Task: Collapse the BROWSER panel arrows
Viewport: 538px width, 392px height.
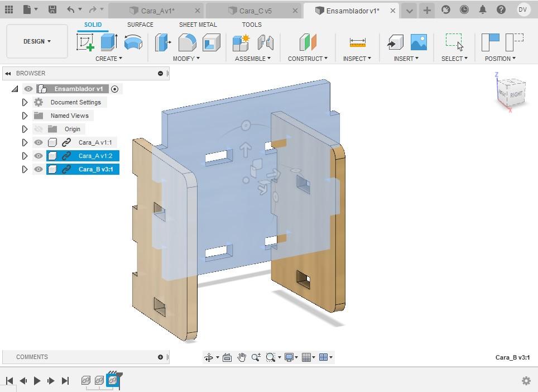Action: [8, 74]
